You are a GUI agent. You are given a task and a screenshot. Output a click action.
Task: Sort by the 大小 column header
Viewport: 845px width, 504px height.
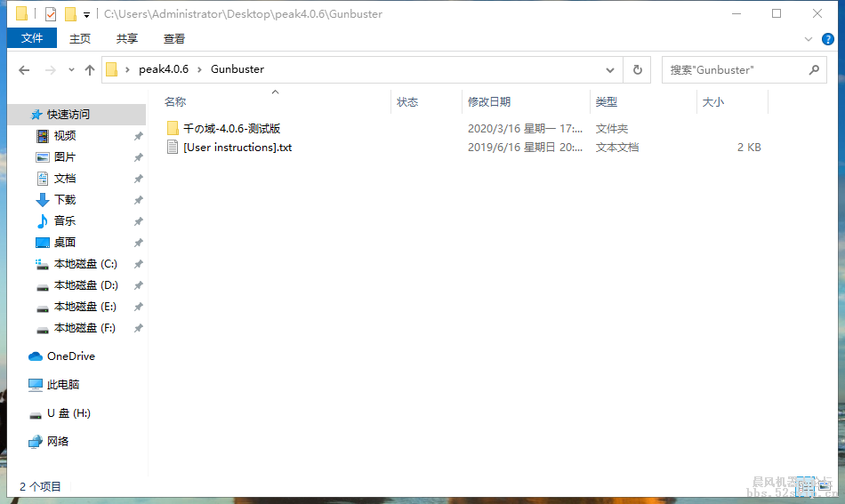tap(713, 101)
